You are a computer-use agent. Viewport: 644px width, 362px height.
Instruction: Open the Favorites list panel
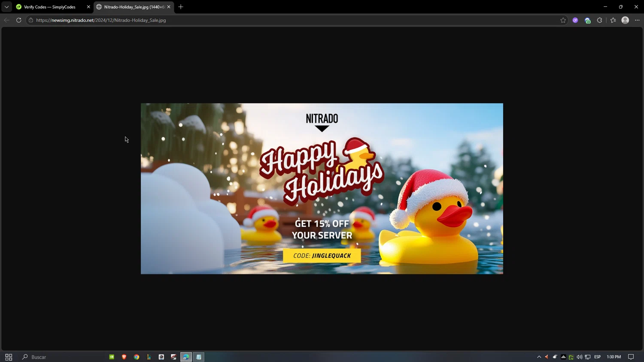point(613,20)
